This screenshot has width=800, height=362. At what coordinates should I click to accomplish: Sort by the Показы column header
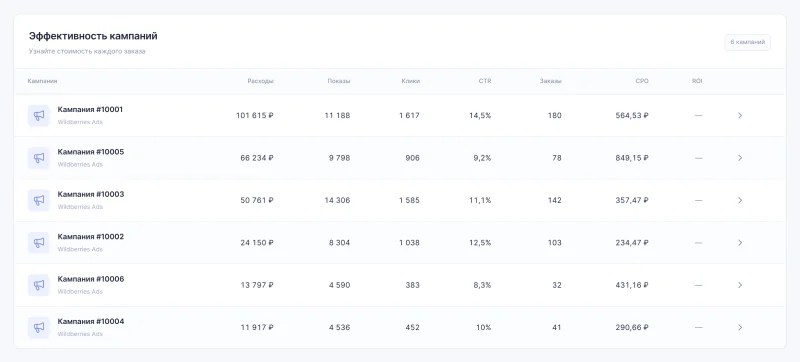tap(339, 81)
